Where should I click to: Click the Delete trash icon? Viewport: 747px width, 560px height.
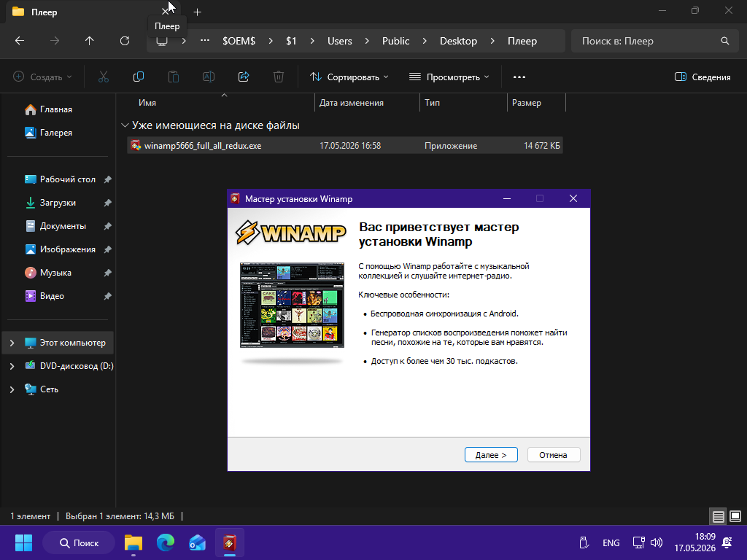[279, 77]
